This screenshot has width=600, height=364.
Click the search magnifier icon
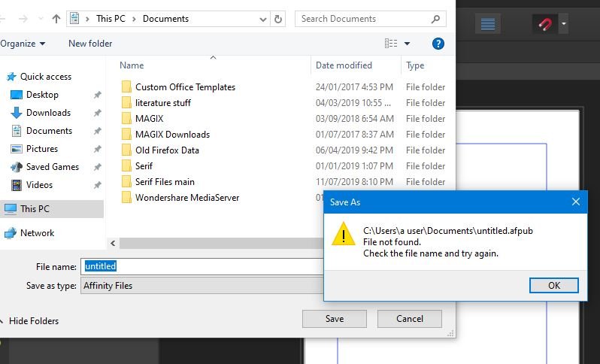point(435,19)
